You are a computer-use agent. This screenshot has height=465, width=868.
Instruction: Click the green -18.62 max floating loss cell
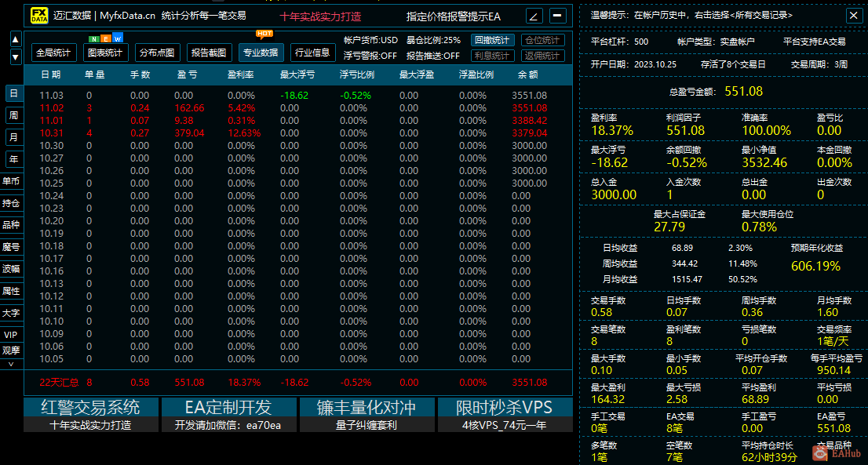tap(294, 95)
